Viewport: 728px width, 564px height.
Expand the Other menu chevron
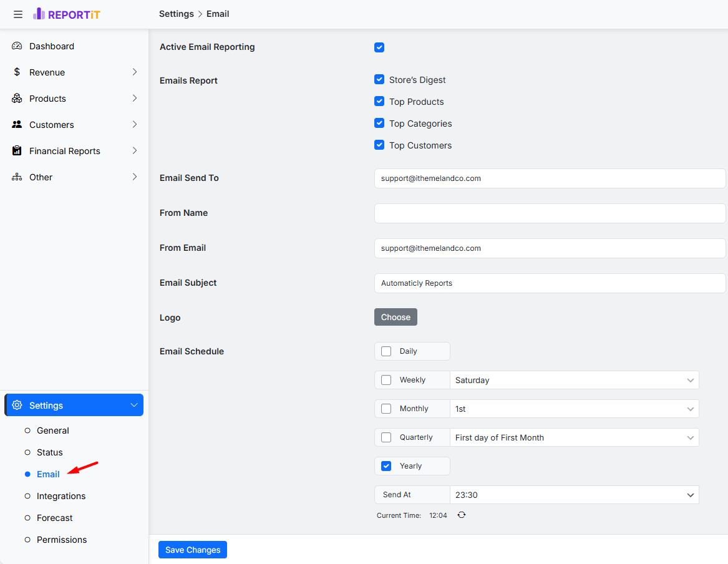coord(134,177)
